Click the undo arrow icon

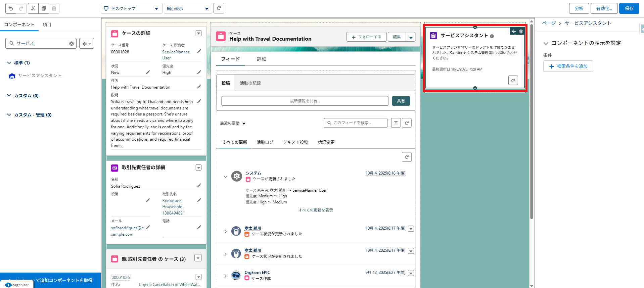11,8
